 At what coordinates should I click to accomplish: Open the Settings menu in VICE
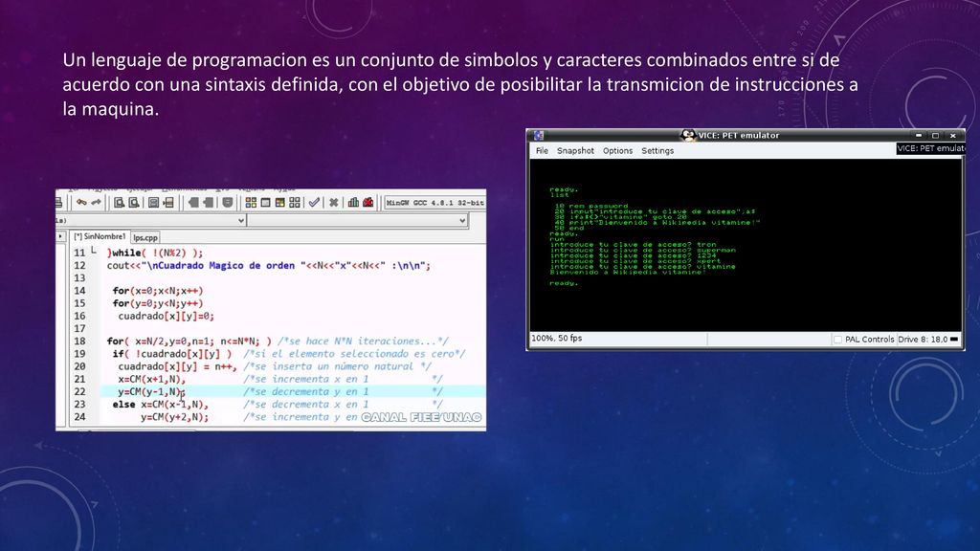(657, 150)
